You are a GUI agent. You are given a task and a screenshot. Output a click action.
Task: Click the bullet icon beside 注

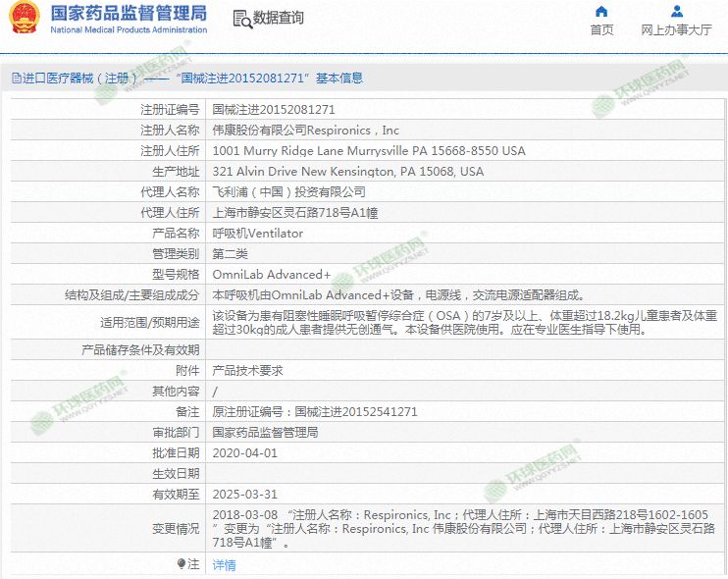pos(181,564)
